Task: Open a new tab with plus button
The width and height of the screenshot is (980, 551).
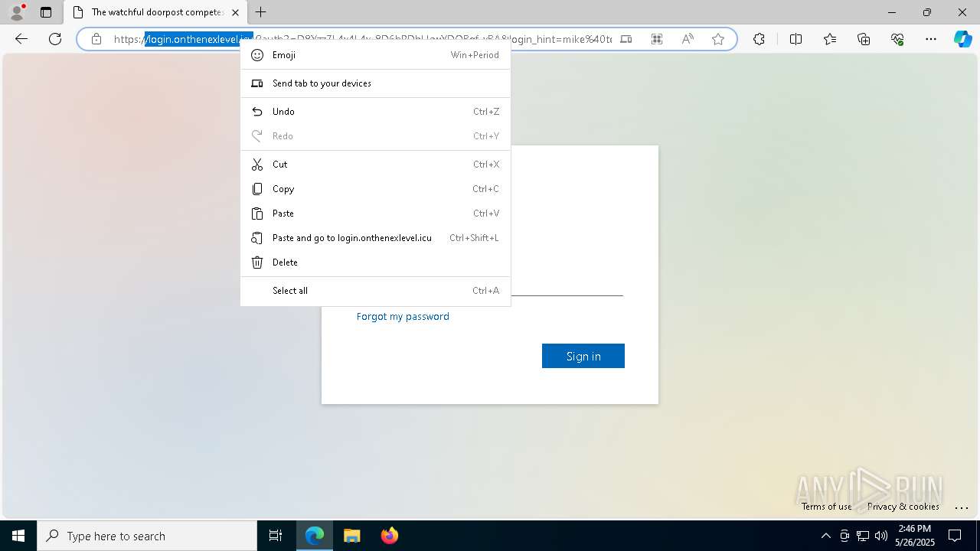Action: click(x=261, y=12)
